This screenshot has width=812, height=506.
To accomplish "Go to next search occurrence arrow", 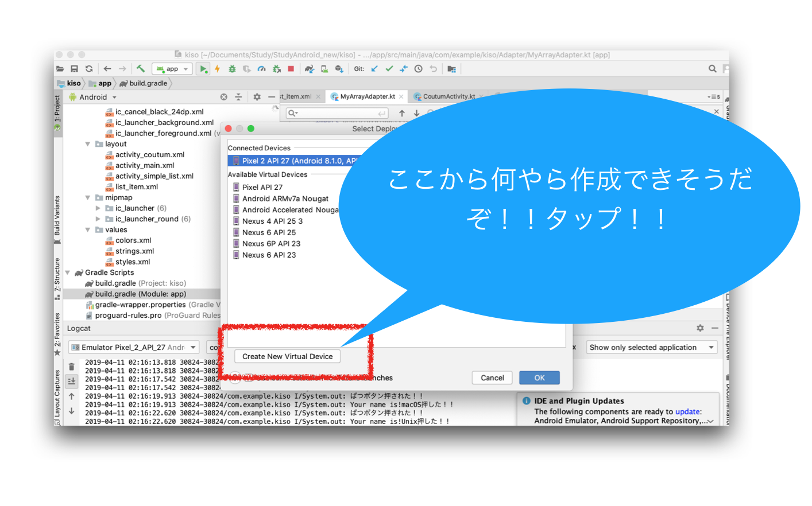I will tap(417, 113).
